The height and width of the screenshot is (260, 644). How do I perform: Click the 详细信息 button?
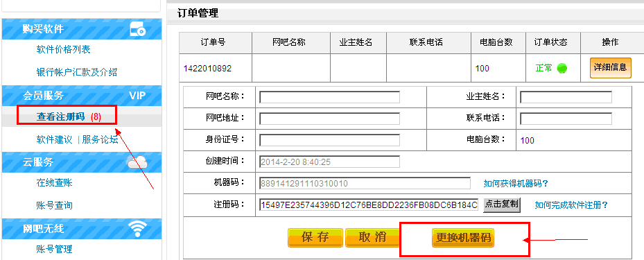click(610, 67)
